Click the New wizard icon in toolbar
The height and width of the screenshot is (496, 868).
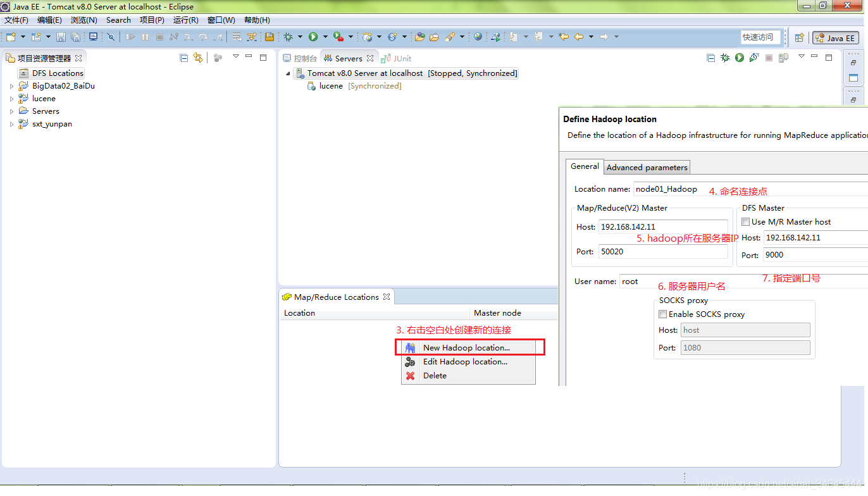[11, 37]
